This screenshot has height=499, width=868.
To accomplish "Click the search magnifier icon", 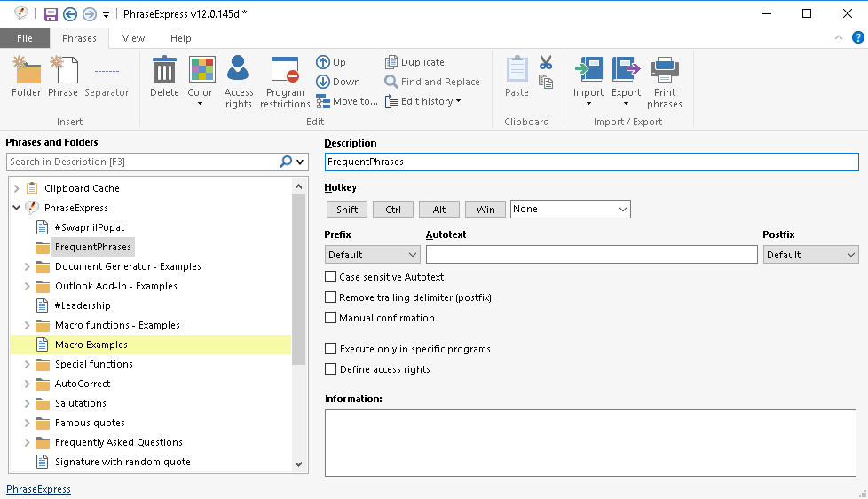I will click(286, 162).
